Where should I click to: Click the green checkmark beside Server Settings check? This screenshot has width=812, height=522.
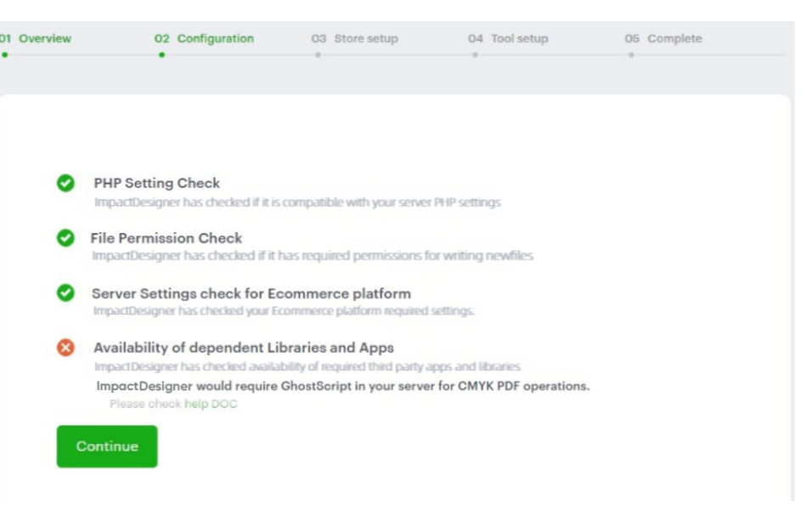click(x=65, y=293)
